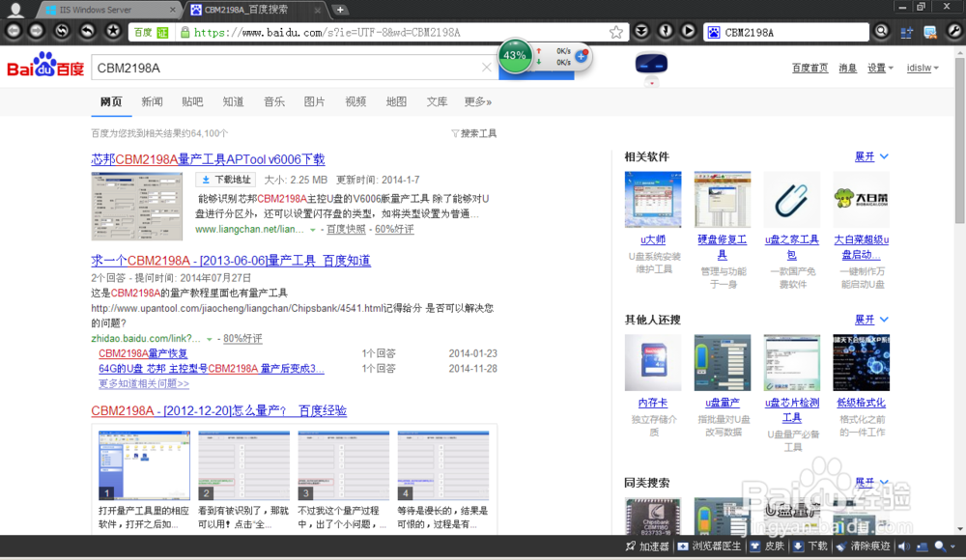The height and width of the screenshot is (560, 966).
Task: Go back with the browser back arrow
Action: pyautogui.click(x=14, y=31)
